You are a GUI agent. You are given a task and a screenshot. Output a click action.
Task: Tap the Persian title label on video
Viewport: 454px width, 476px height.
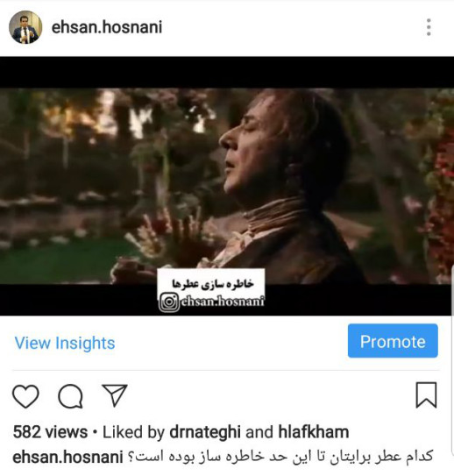[212, 283]
